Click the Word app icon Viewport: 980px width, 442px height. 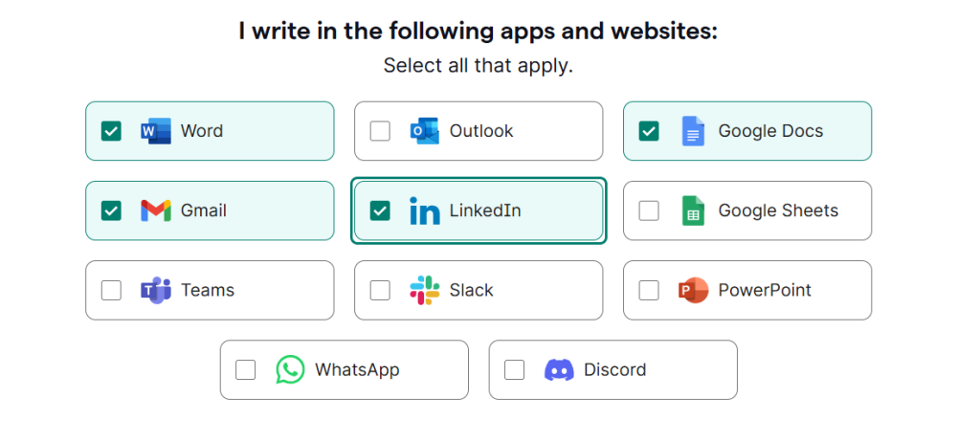155,131
